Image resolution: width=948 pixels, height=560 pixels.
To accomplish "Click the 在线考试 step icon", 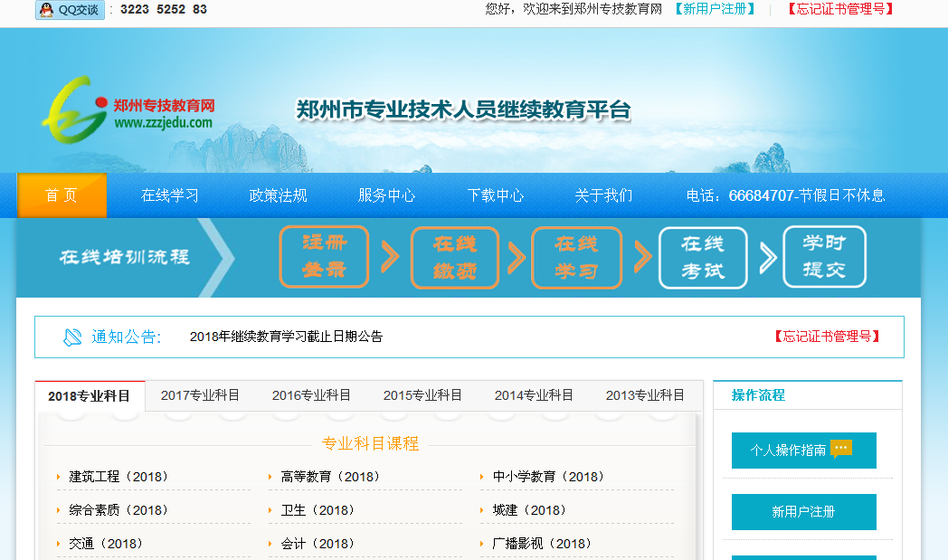I will click(703, 258).
